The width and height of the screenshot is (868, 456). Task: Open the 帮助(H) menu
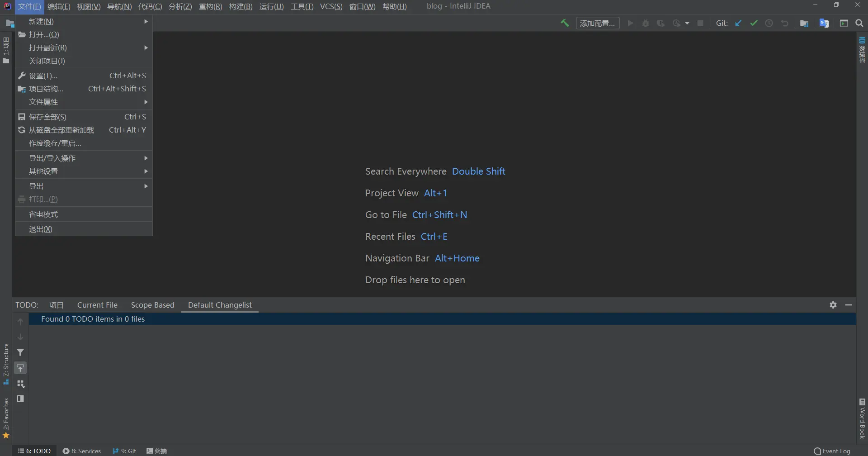click(395, 6)
